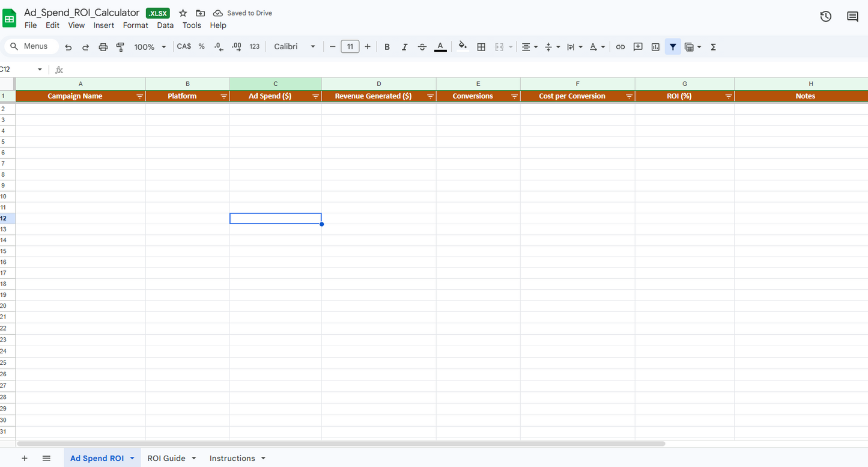
Task: Add a new sheet with the plus button
Action: coord(24,458)
